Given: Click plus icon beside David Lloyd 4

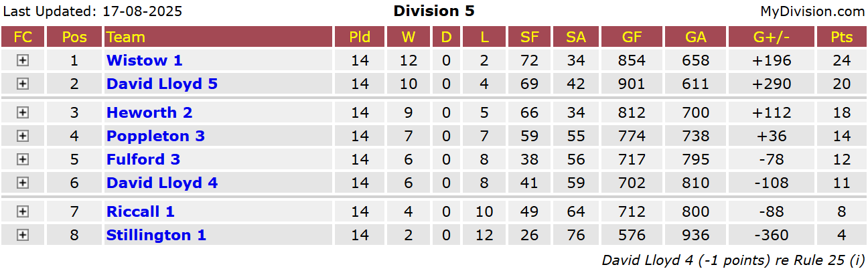Looking at the screenshot, I should [x=23, y=183].
